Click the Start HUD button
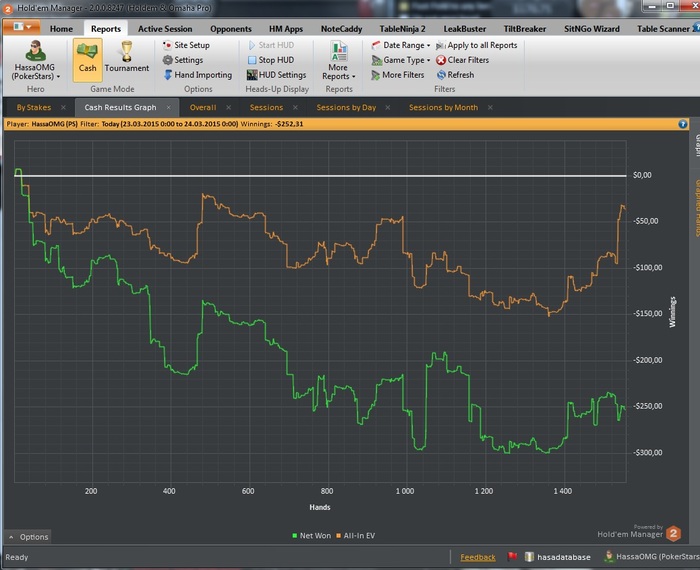Image resolution: width=700 pixels, height=570 pixels. pyautogui.click(x=271, y=45)
